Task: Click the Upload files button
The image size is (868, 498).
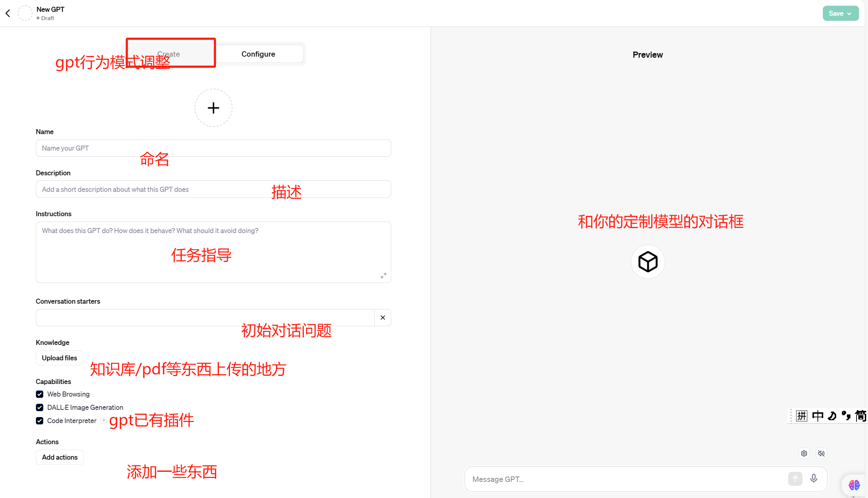Action: (59, 358)
